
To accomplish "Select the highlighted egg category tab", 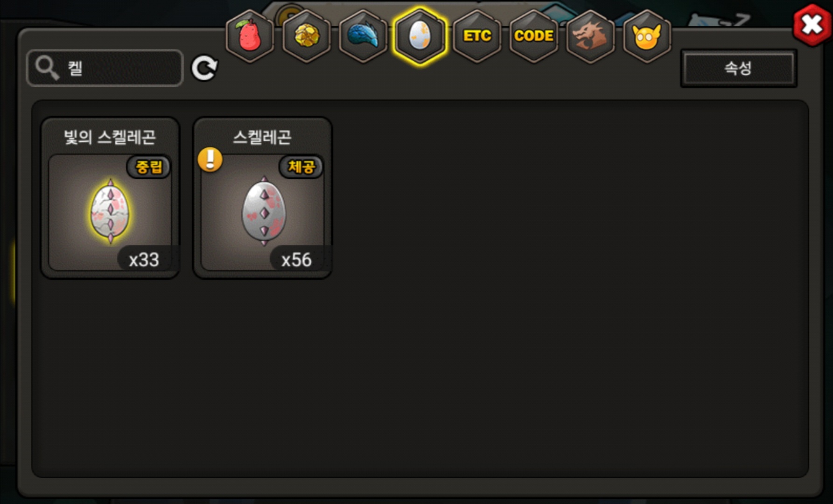I will pos(420,36).
